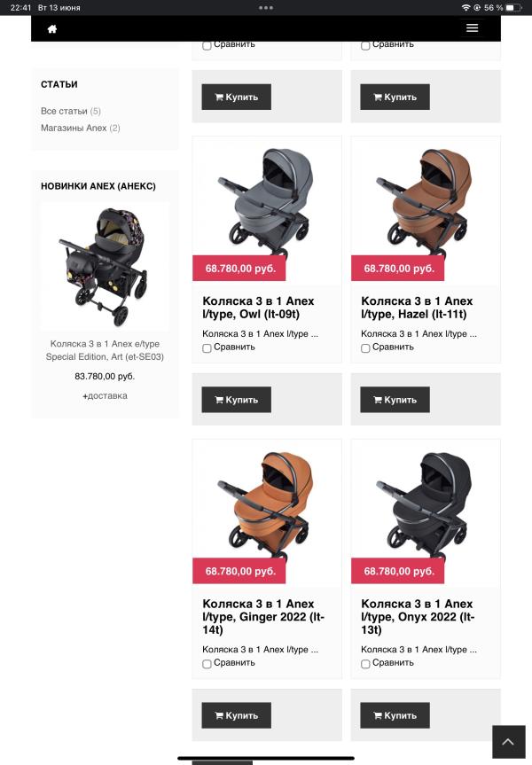Go to the home page icon
The width and height of the screenshot is (532, 765).
tap(51, 28)
